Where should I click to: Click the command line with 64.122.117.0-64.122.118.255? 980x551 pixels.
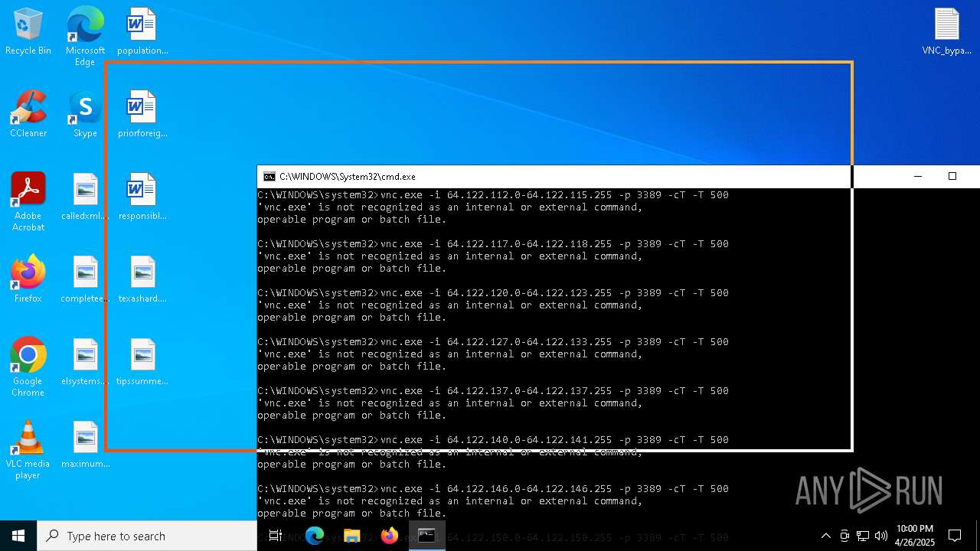point(493,244)
